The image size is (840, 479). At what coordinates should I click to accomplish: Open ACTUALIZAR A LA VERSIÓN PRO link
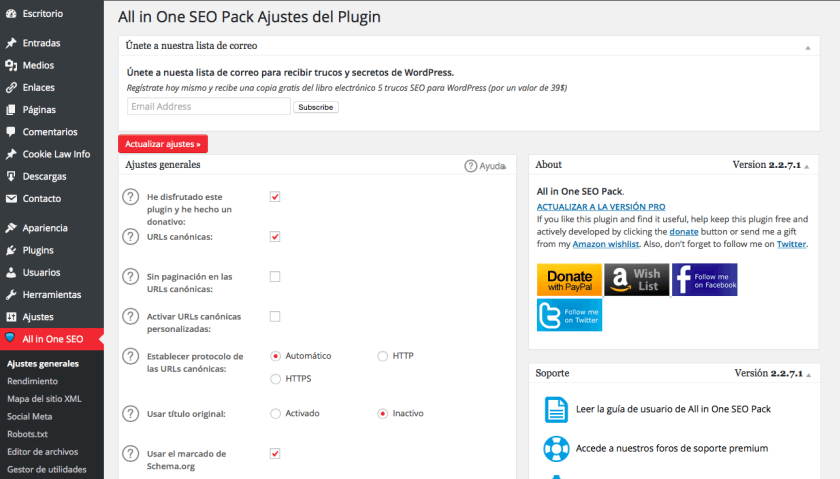pos(601,207)
